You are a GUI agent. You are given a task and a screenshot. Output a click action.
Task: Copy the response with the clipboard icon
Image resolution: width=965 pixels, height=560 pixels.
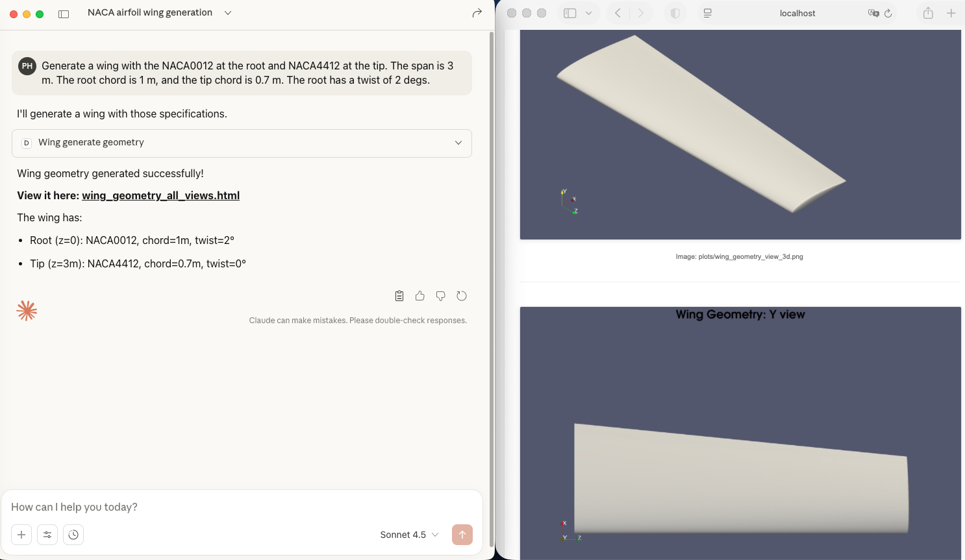[399, 296]
